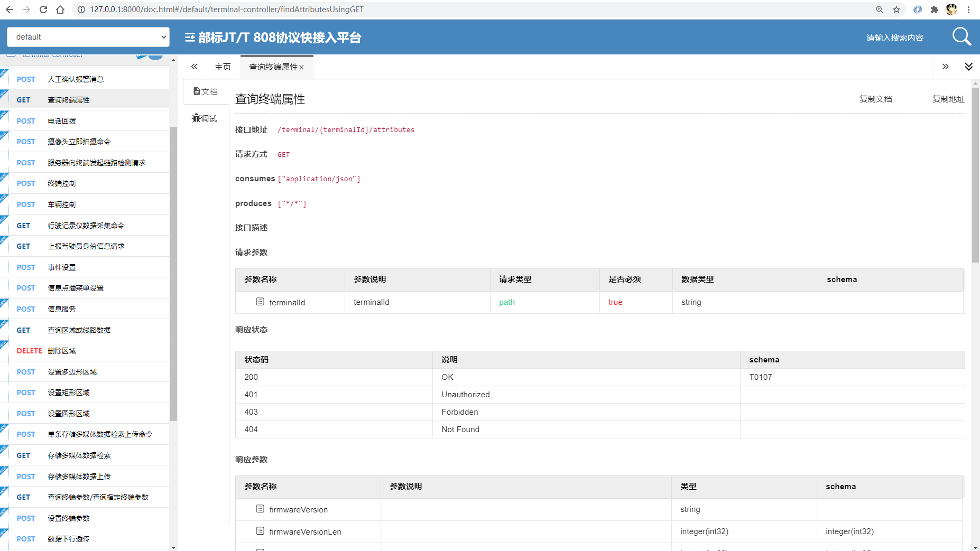Click the interface path /terminal/{terminalId}/attributes
980x551 pixels.
[346, 130]
